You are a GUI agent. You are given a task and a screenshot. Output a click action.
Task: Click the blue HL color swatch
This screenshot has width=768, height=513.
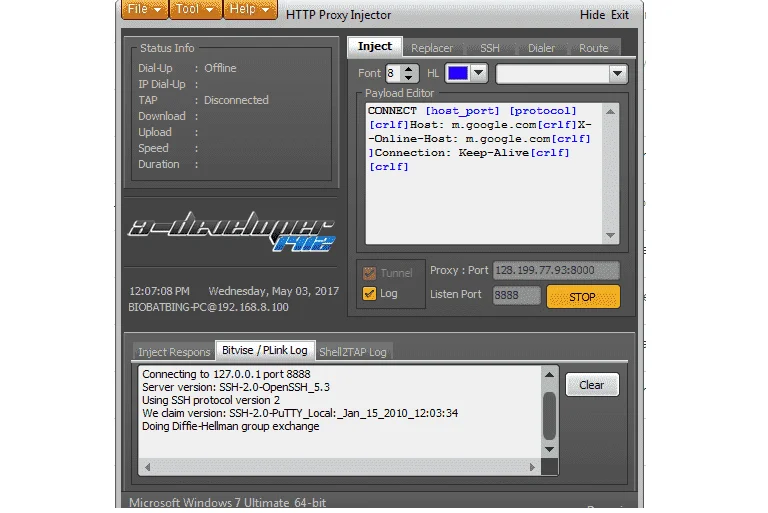coord(458,73)
